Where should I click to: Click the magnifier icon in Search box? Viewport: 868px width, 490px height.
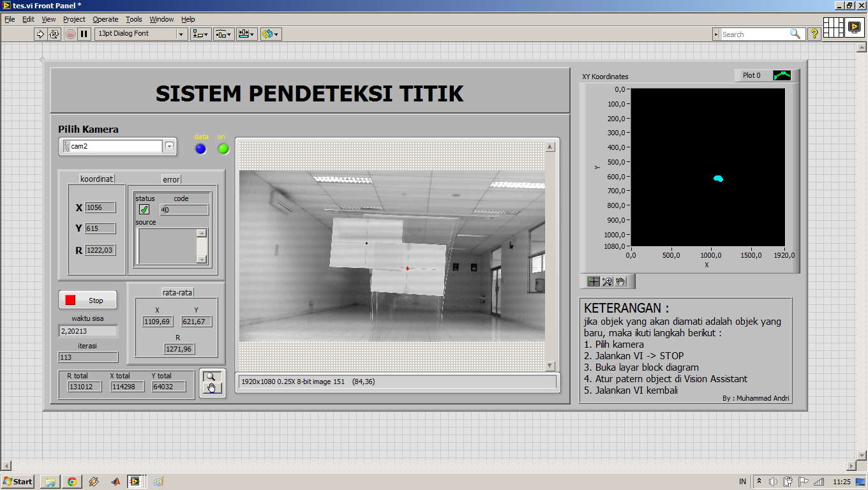point(795,34)
